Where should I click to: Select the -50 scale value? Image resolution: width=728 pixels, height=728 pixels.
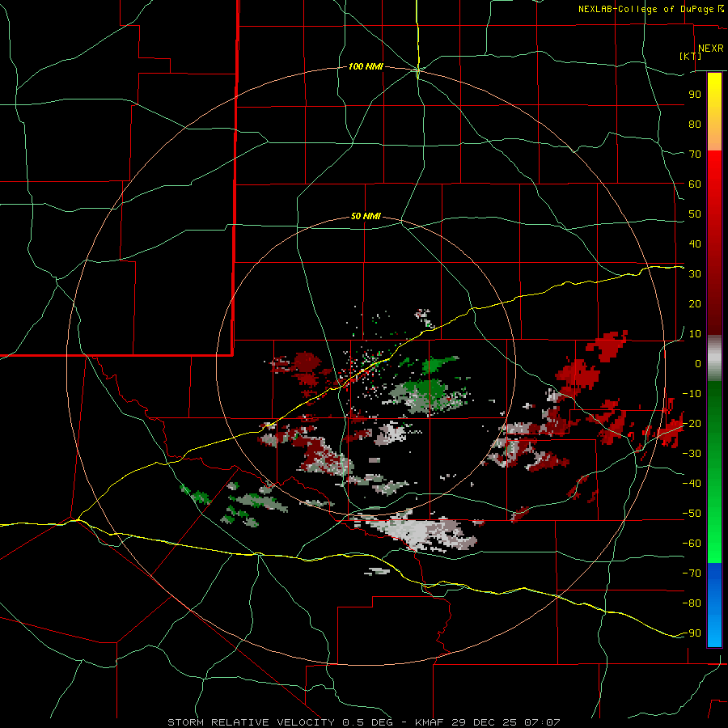pyautogui.click(x=692, y=514)
